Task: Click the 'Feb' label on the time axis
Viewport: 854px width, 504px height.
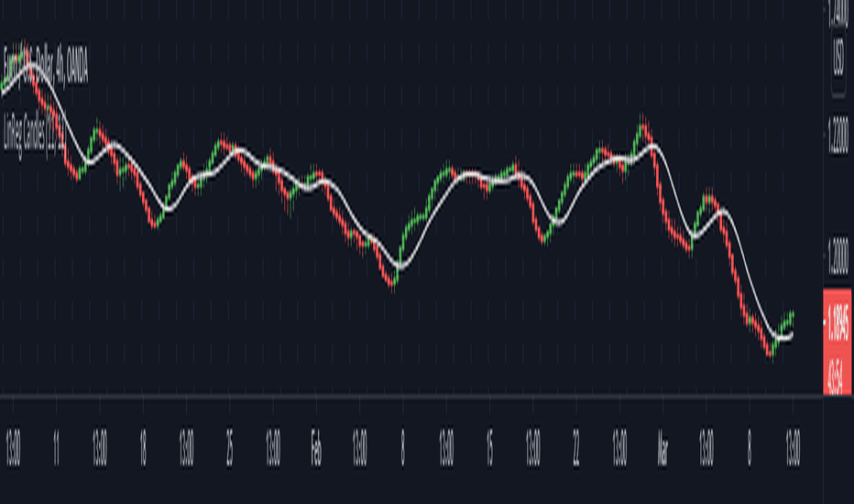Action: click(316, 449)
